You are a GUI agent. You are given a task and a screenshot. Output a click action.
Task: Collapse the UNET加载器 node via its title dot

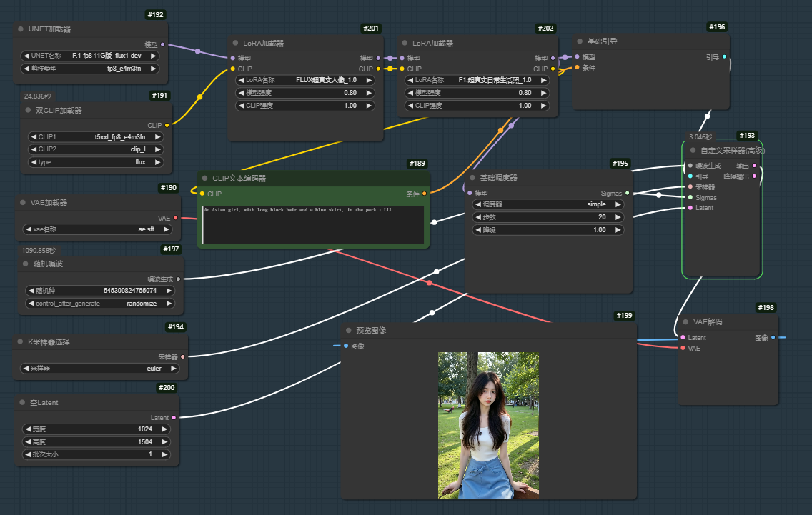pyautogui.click(x=21, y=29)
